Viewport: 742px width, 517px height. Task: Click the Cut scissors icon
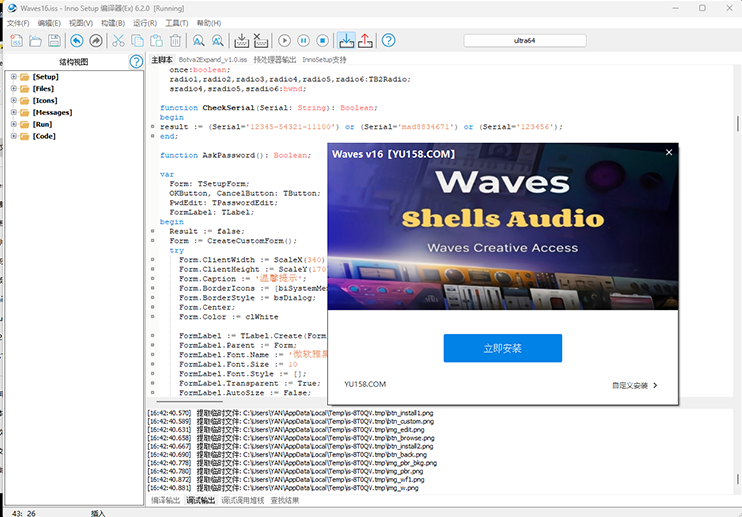[118, 41]
